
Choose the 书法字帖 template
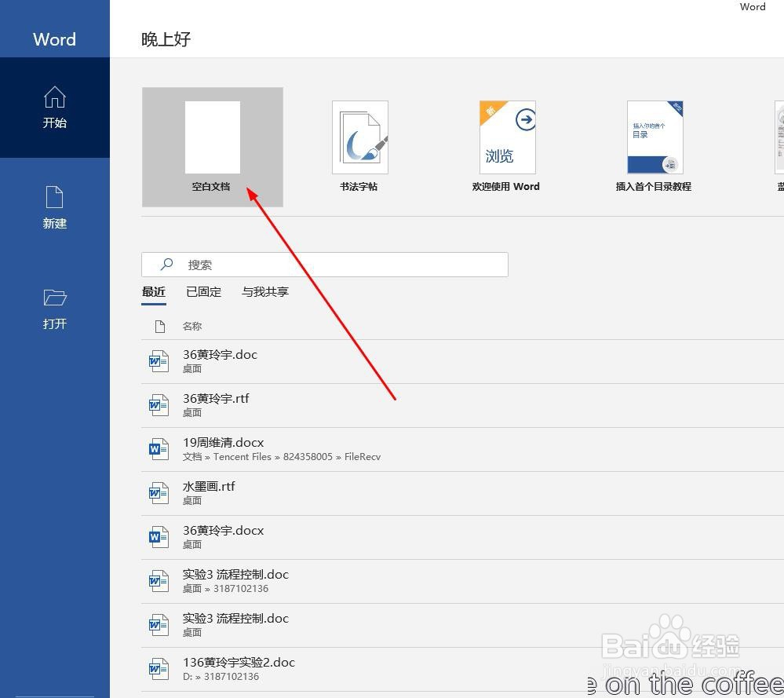tap(359, 147)
